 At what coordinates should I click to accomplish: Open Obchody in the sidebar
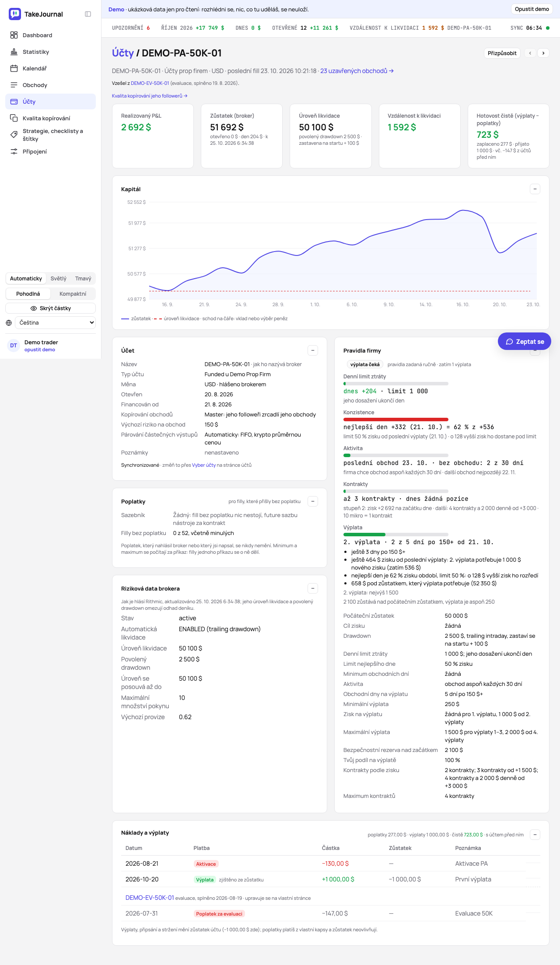point(51,85)
